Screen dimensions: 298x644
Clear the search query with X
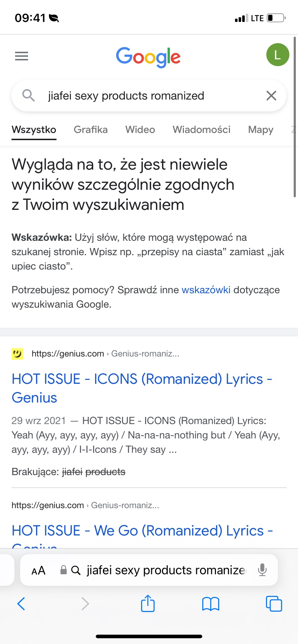(x=271, y=96)
